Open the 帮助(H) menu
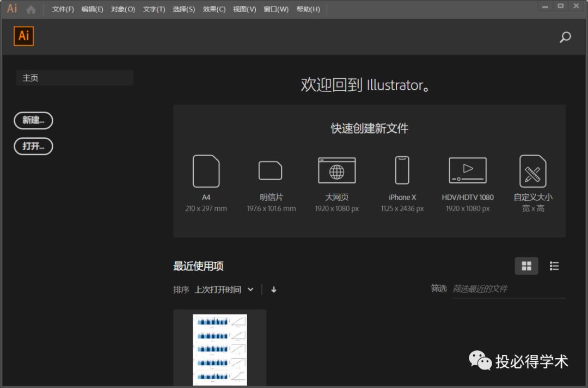Viewport: 588px width, 388px height. (x=308, y=9)
